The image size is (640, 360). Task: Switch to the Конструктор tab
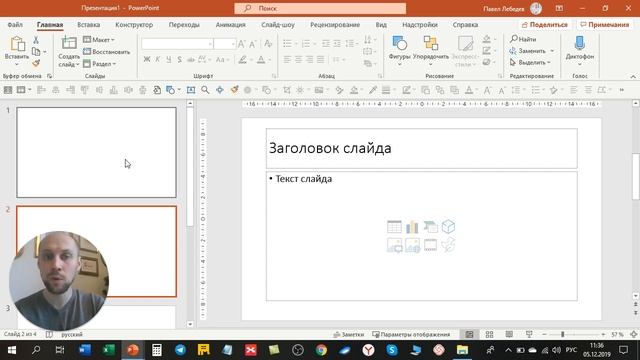pyautogui.click(x=134, y=24)
